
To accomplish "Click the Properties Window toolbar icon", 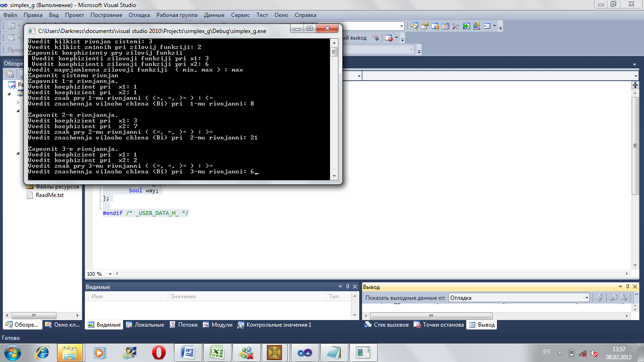I will [425, 26].
